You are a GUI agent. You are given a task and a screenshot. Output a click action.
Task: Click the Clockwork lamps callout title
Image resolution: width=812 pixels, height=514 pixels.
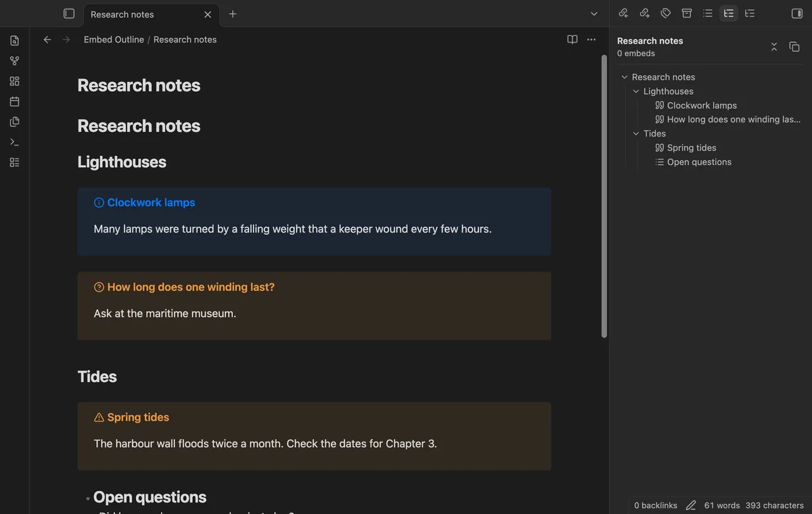pyautogui.click(x=151, y=202)
